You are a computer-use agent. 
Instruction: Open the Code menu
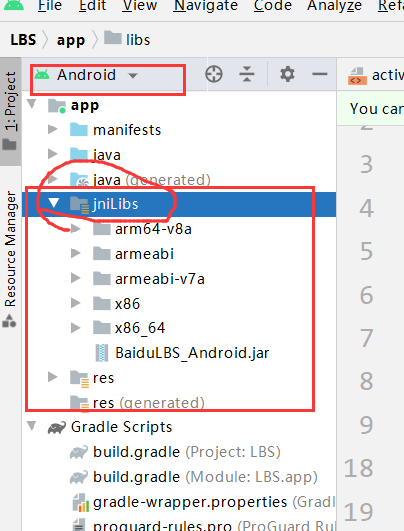pyautogui.click(x=273, y=6)
